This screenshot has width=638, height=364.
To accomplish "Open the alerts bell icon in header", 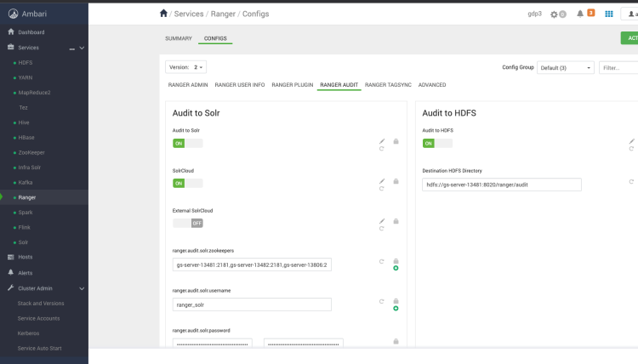I will [580, 14].
